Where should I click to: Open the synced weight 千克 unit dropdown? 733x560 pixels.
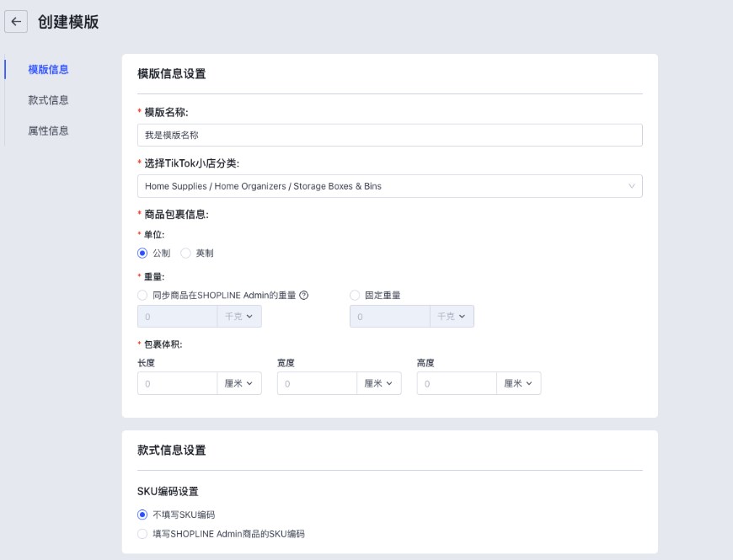tap(239, 317)
